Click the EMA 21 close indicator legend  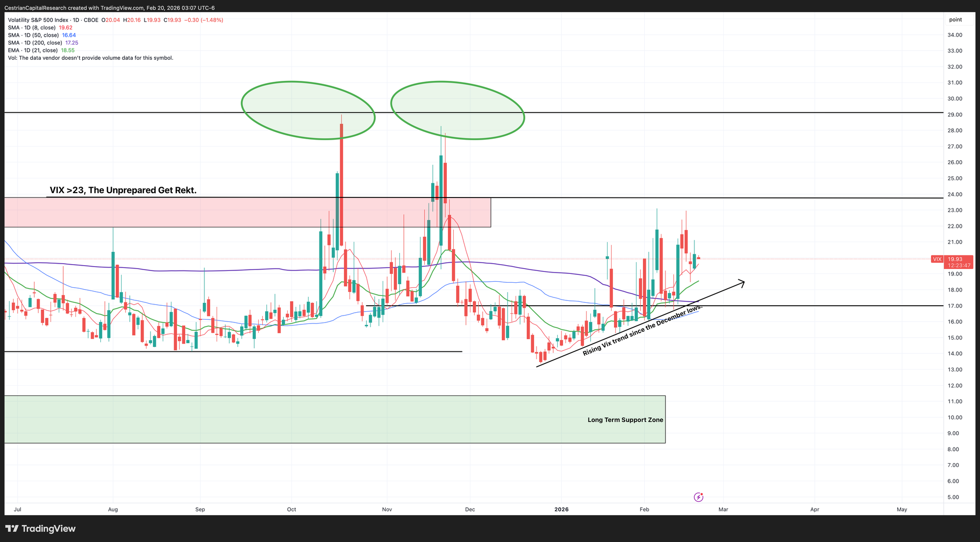tap(32, 50)
